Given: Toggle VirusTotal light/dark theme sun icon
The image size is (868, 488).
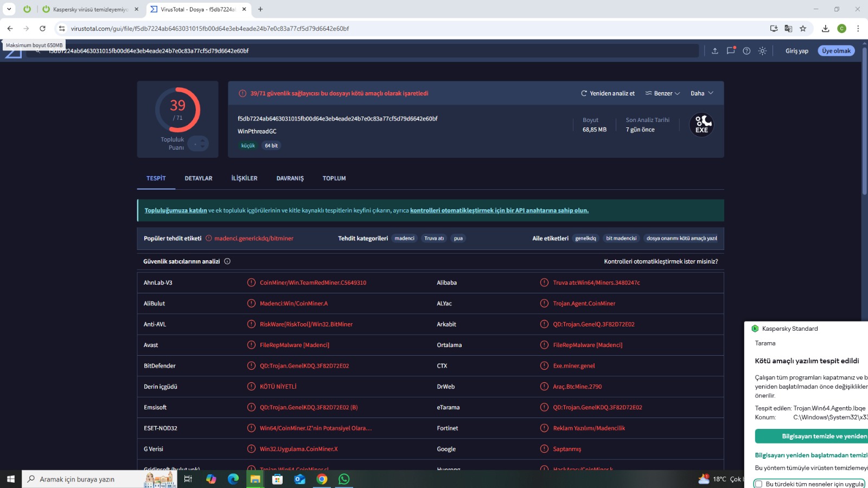Looking at the screenshot, I should 762,51.
